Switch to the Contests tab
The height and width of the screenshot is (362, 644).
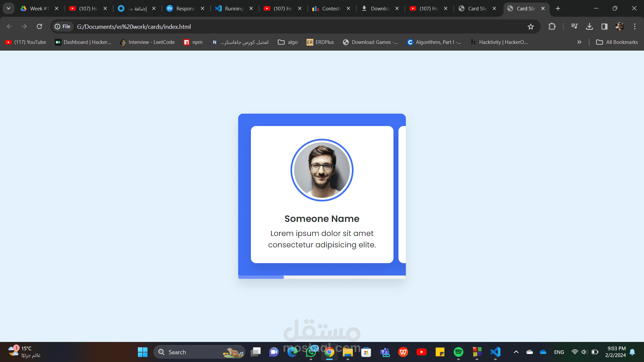330,8
